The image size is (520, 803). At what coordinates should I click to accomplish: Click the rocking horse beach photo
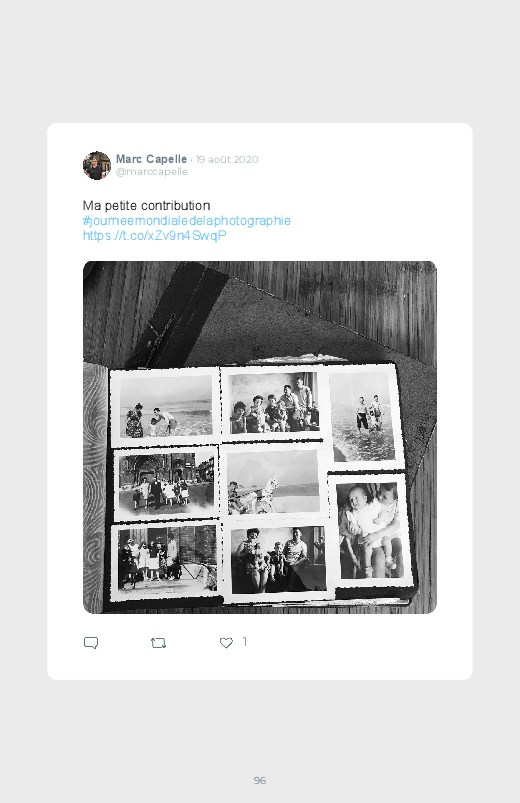click(x=274, y=482)
